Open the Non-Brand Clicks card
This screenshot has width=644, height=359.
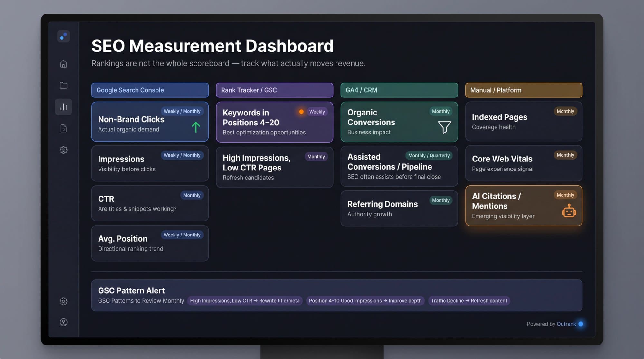pyautogui.click(x=150, y=122)
